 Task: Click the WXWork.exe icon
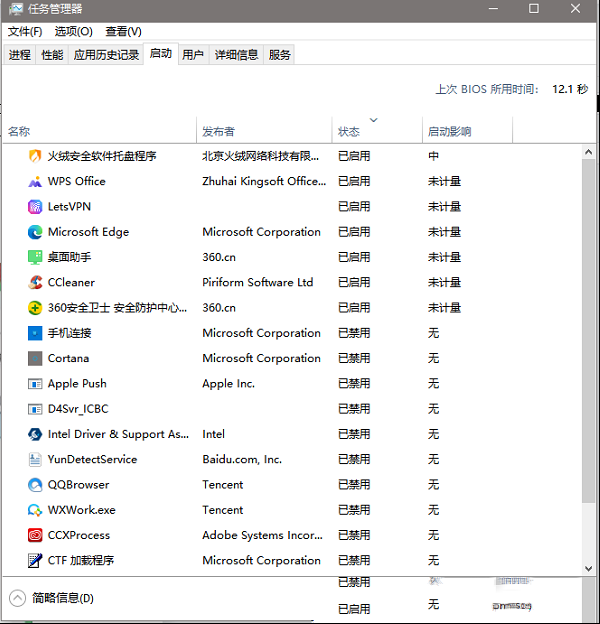click(35, 510)
